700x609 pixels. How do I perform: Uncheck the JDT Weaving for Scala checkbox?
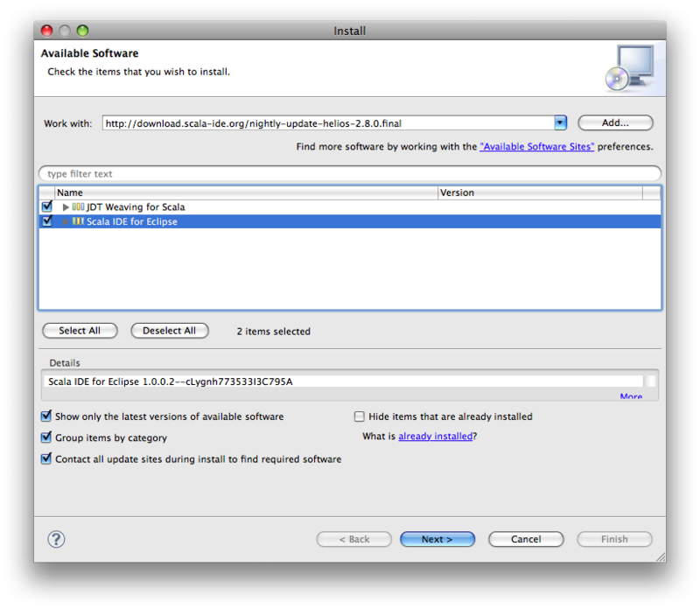pyautogui.click(x=47, y=206)
